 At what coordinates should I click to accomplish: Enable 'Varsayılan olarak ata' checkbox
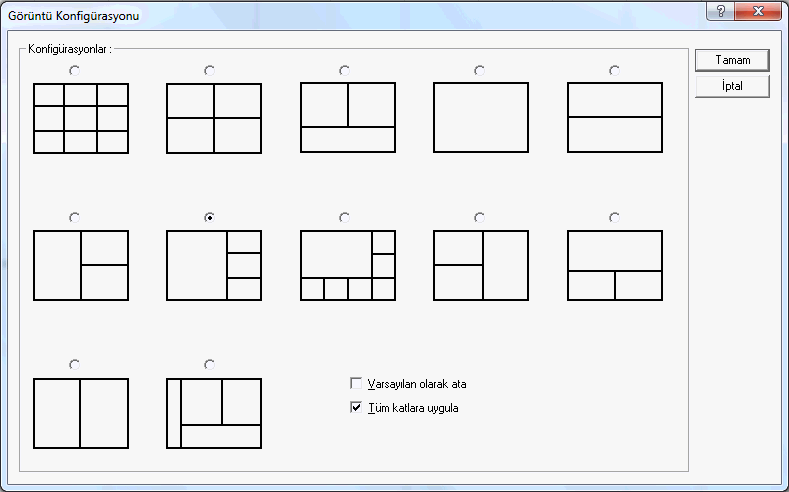356,384
